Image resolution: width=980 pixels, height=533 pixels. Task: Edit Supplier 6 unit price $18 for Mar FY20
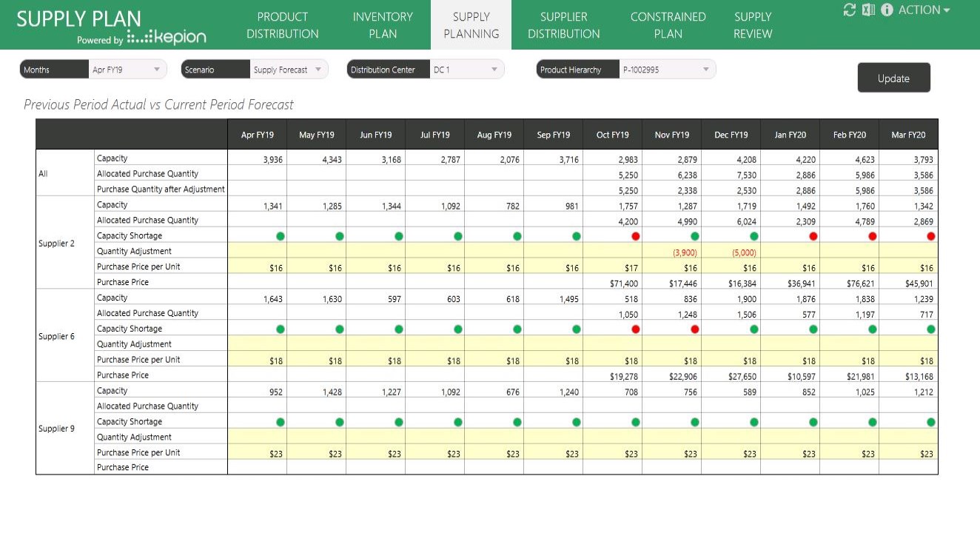coord(909,361)
